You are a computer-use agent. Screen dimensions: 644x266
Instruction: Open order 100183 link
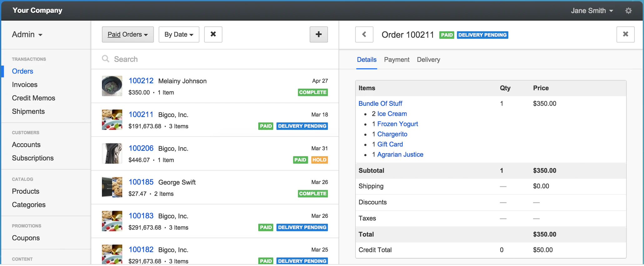click(x=141, y=216)
